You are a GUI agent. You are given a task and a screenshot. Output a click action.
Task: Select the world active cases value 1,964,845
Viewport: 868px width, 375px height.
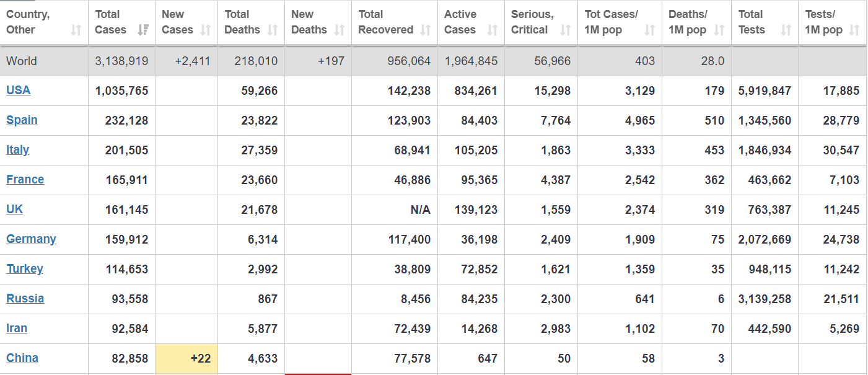click(471, 61)
